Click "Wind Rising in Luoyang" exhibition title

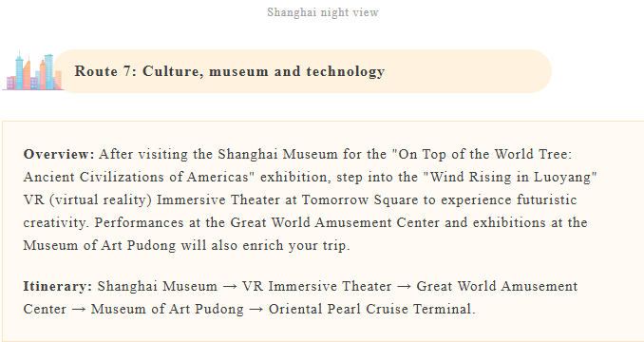pos(510,177)
